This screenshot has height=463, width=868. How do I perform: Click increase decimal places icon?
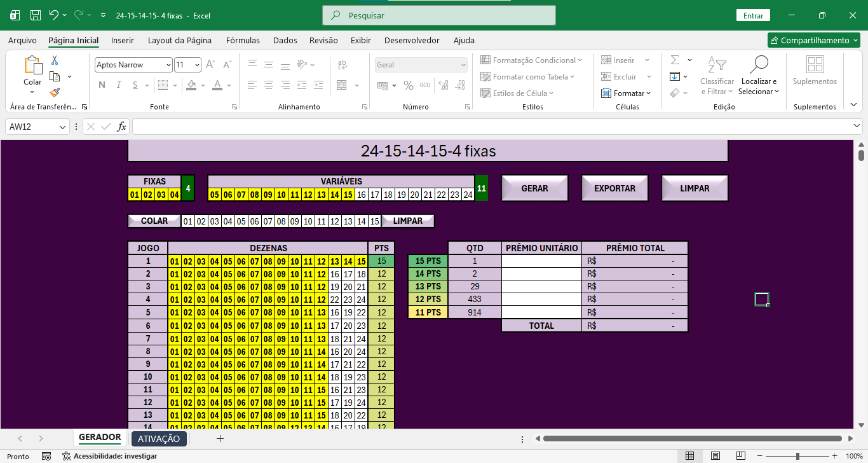[444, 85]
